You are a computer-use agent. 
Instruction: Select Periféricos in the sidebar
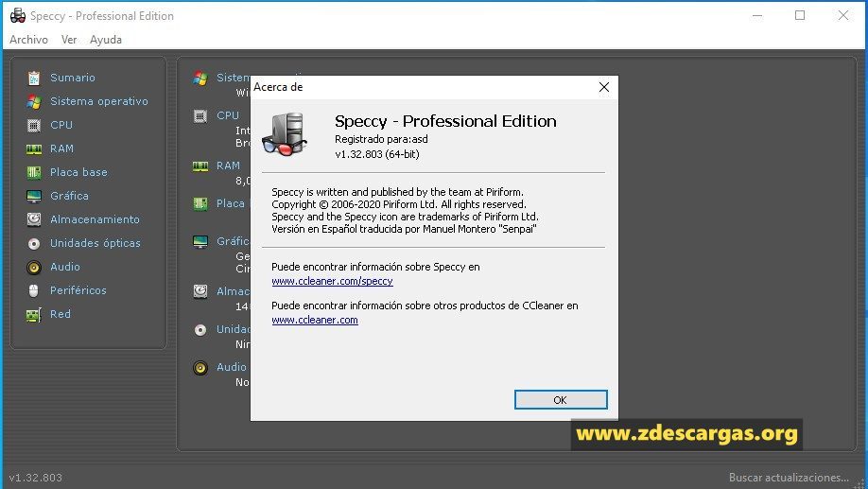78,290
